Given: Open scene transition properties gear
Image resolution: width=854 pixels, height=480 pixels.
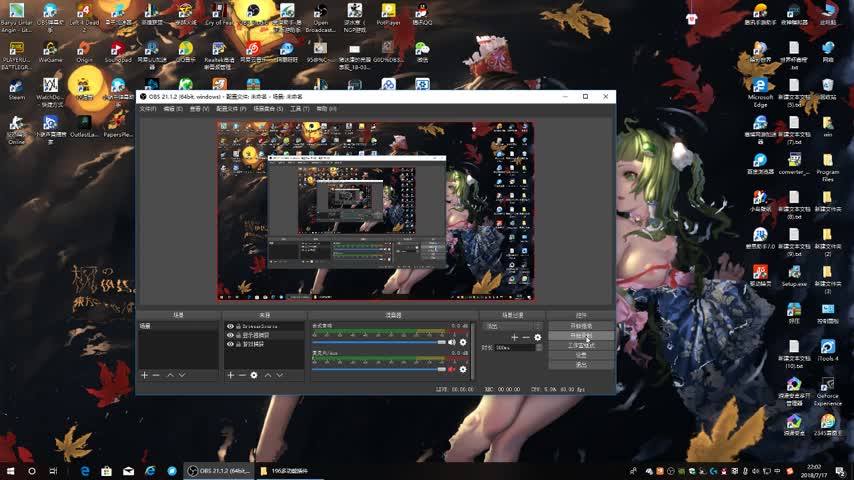Looking at the screenshot, I should (538, 337).
